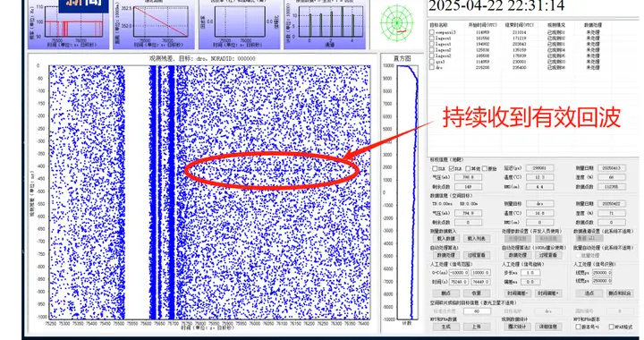Click the green polar sky-track chart

tap(397, 23)
